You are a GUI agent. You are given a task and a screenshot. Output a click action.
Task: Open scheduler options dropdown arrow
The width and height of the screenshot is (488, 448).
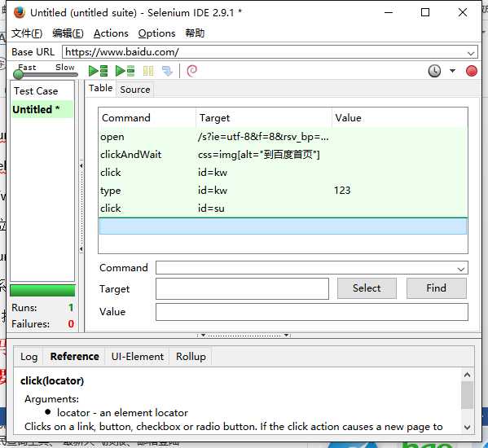click(452, 71)
